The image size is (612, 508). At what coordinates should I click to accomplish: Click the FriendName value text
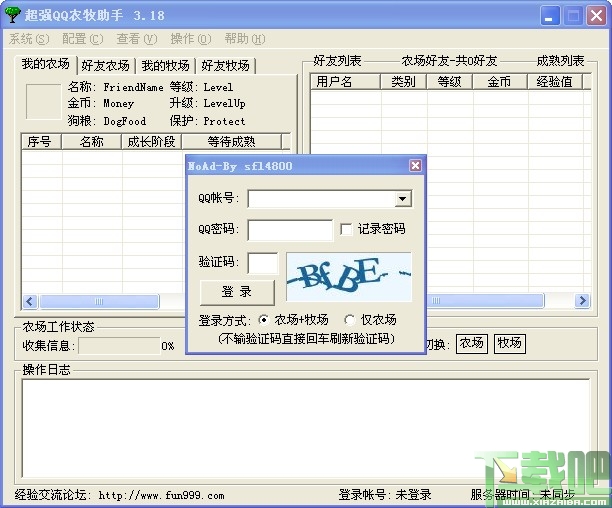[133, 87]
